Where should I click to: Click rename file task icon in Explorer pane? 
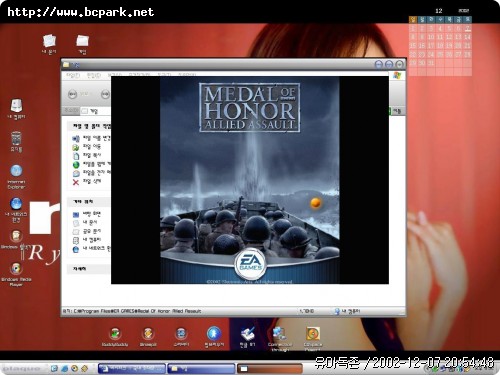tap(76, 138)
